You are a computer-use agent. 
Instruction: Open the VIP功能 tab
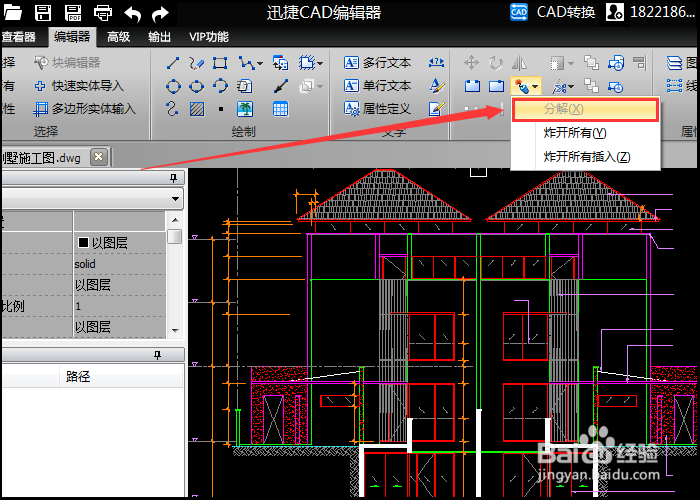[x=209, y=37]
